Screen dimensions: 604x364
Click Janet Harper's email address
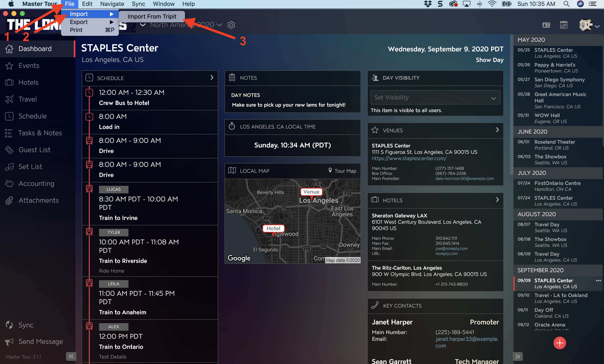click(467, 343)
